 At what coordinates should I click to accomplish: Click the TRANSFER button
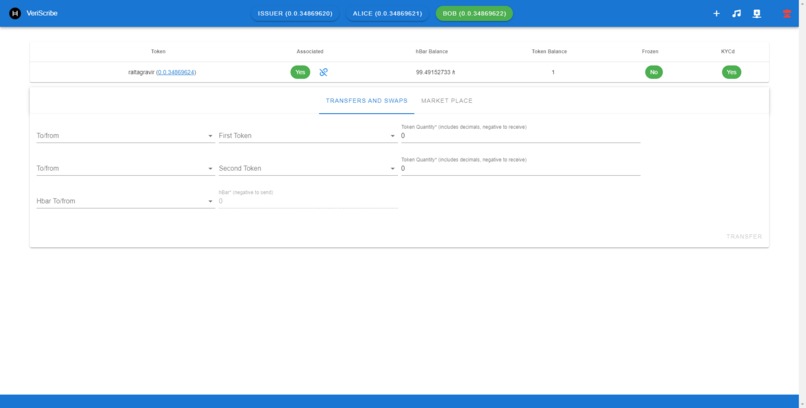pyautogui.click(x=744, y=236)
